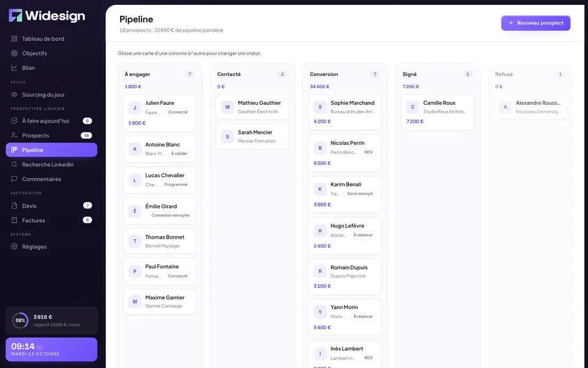This screenshot has height=368, width=588.
Task: Open the Sophie Marchand prospect card
Action: (345, 112)
